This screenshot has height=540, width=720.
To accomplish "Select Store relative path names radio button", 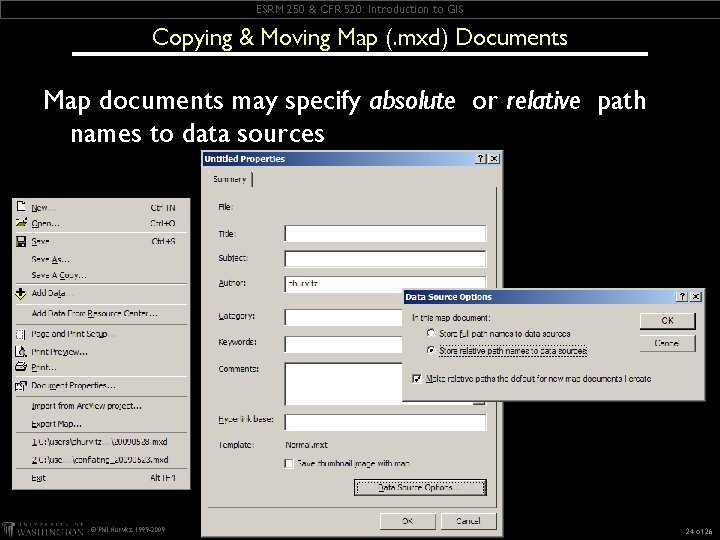I will [431, 350].
